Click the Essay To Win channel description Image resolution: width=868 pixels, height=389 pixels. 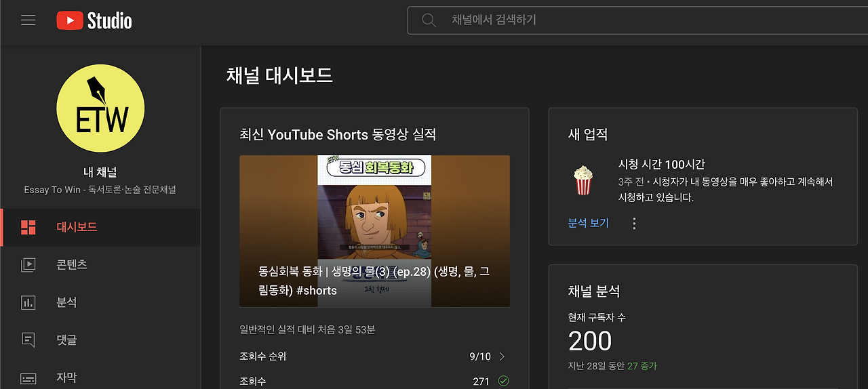click(100, 190)
